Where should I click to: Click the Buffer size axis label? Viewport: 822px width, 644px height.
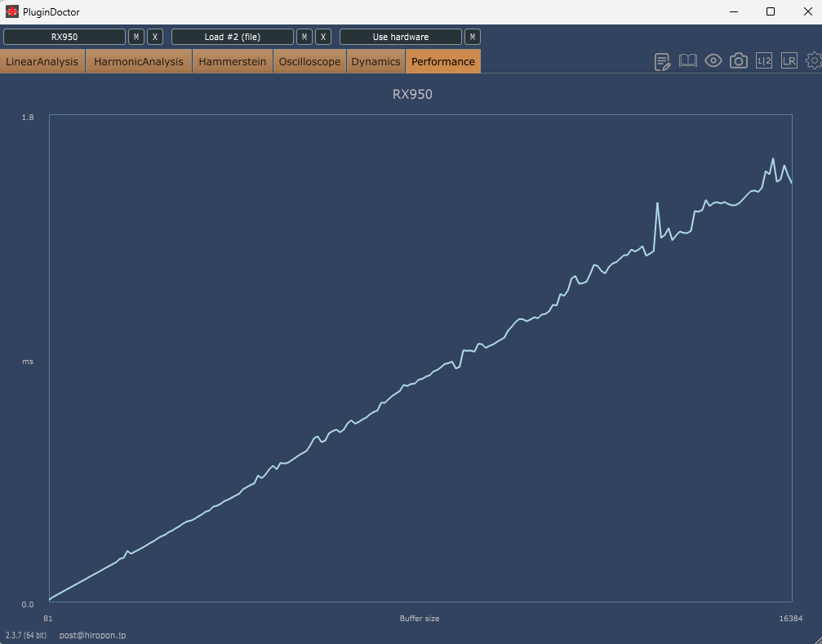tap(420, 619)
